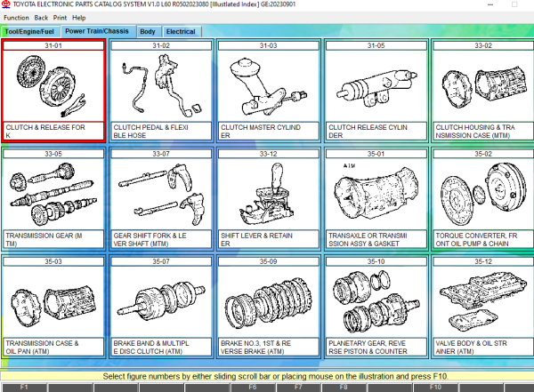Click the 'CLUTCH & RELEASE FORK' caption
This screenshot has height=392, width=534.
coord(53,131)
